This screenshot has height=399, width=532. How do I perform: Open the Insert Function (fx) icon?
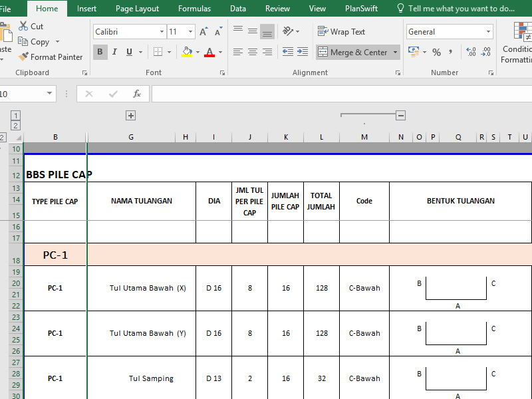pos(137,94)
